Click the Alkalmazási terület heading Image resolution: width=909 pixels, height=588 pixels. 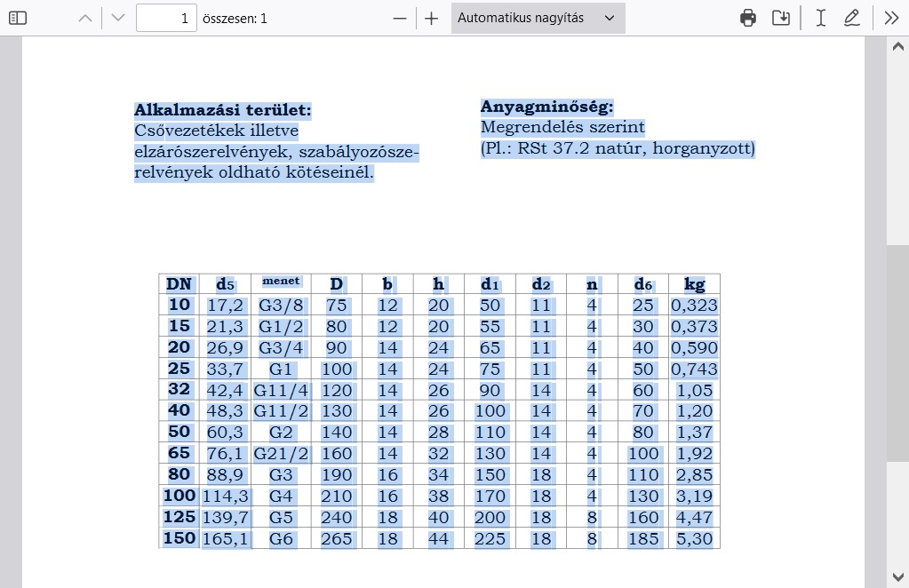click(x=223, y=110)
